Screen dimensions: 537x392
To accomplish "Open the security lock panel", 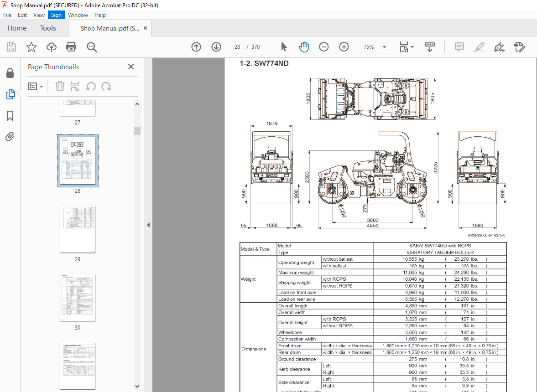I will [10, 73].
